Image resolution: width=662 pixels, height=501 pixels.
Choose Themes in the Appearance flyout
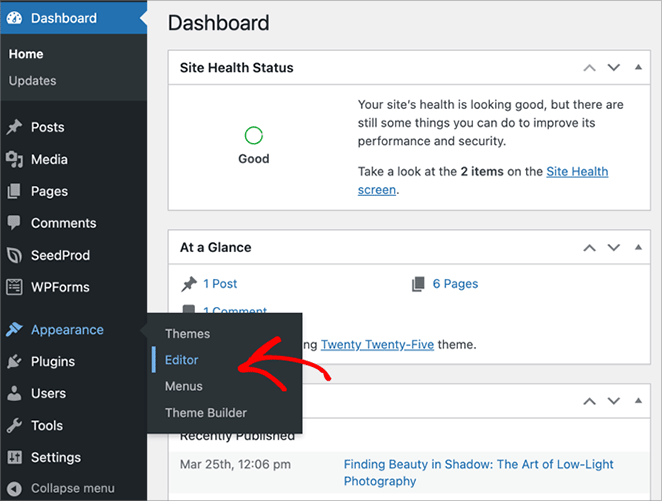click(187, 334)
